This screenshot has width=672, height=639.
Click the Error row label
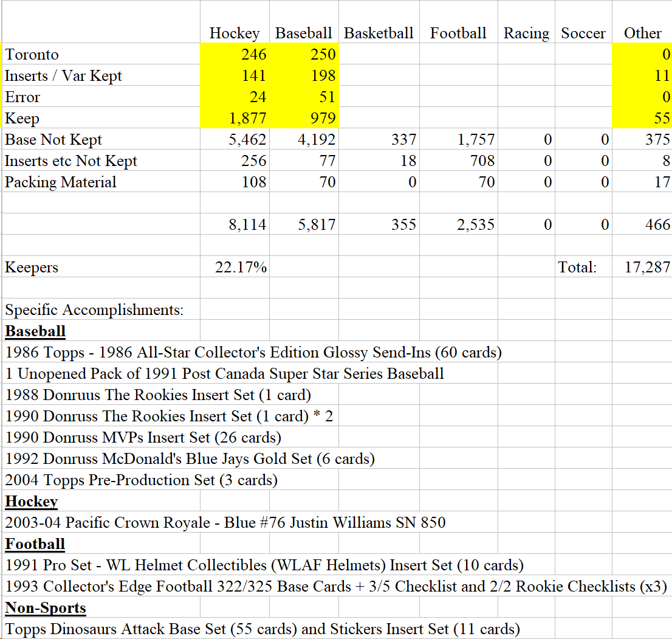[x=22, y=97]
